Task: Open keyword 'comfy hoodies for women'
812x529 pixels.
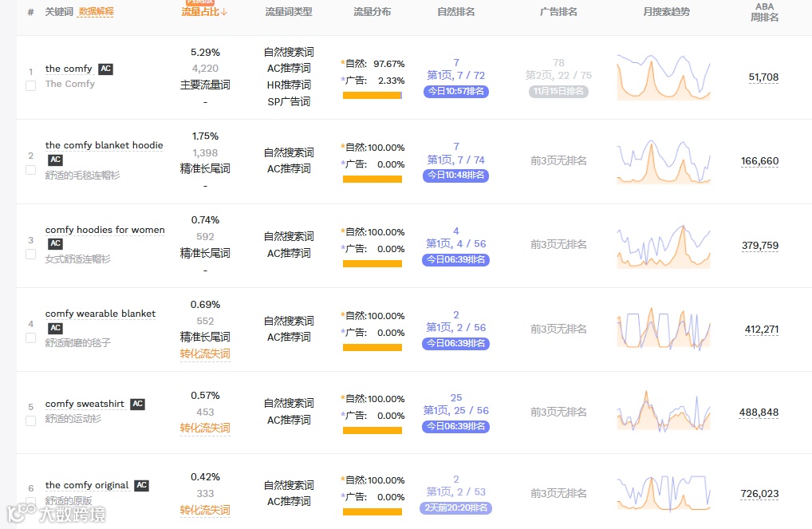Action: coord(104,230)
